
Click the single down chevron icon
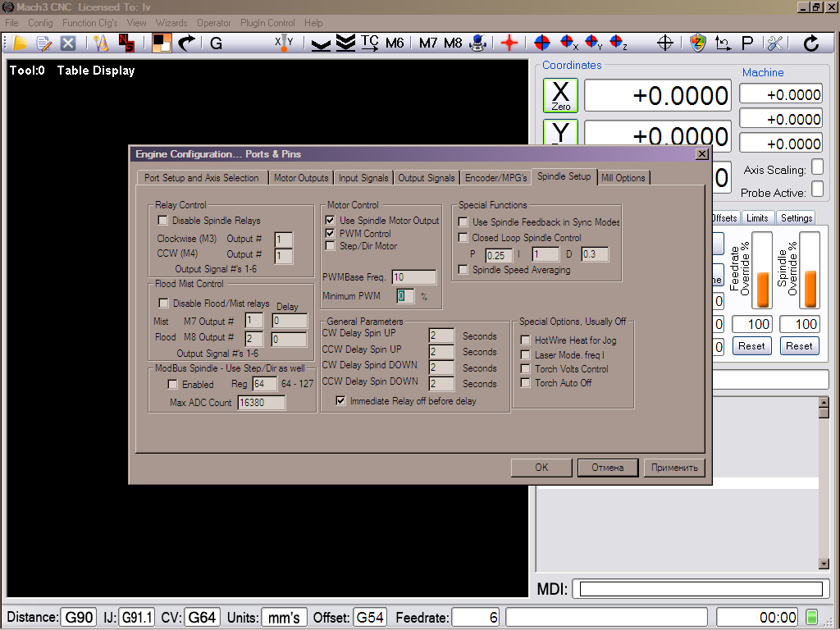[321, 44]
